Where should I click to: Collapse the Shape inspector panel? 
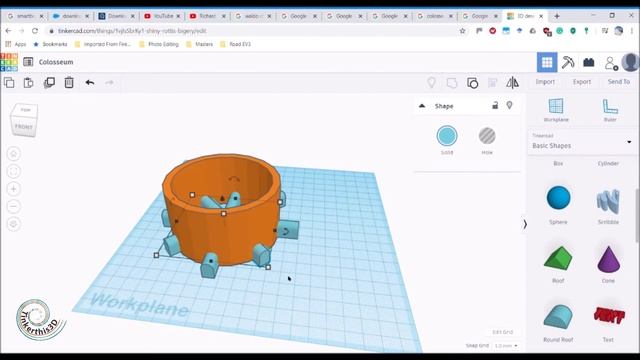click(x=422, y=106)
